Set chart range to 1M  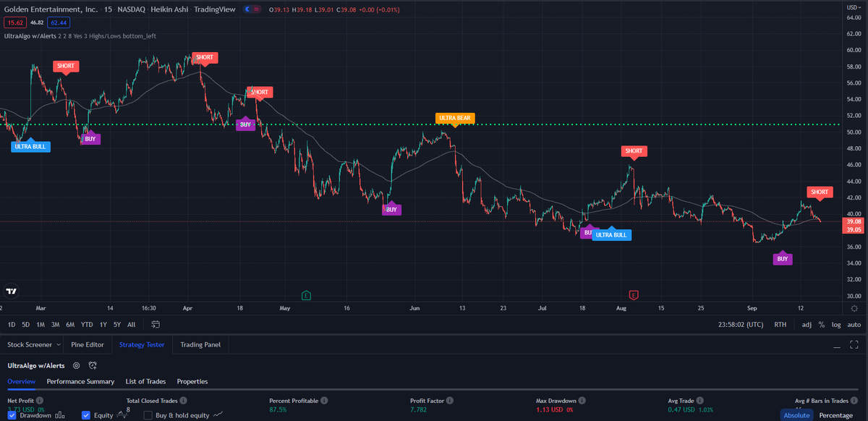[x=41, y=324]
